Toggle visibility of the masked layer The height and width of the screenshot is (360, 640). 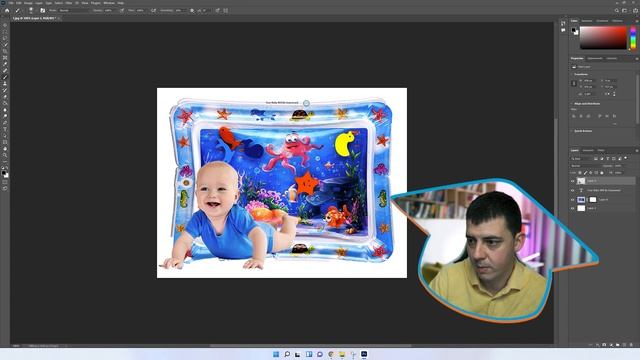[573, 200]
